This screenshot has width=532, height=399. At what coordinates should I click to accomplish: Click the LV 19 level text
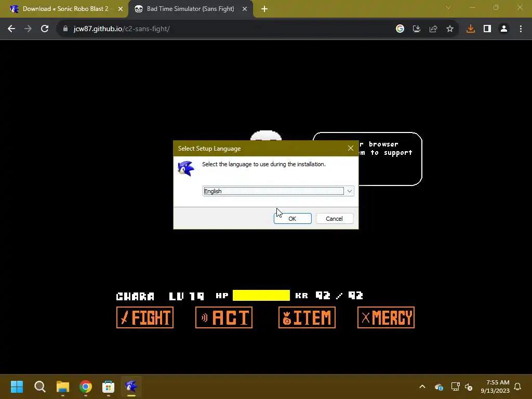coord(187,296)
